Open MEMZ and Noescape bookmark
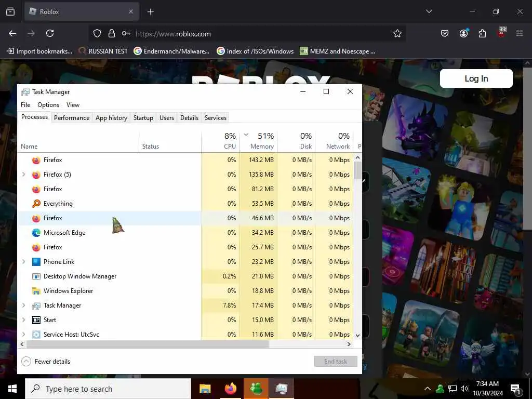 338,51
